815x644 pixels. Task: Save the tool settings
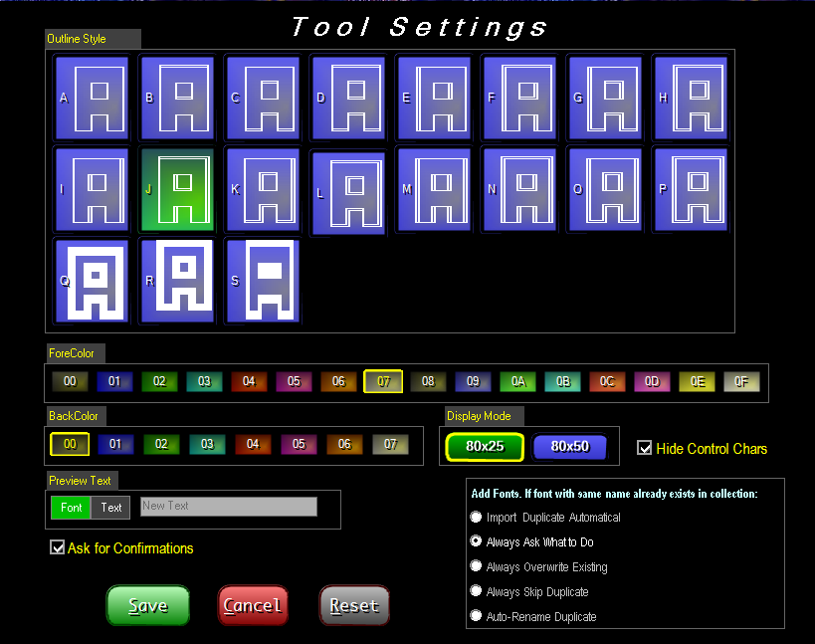147,605
